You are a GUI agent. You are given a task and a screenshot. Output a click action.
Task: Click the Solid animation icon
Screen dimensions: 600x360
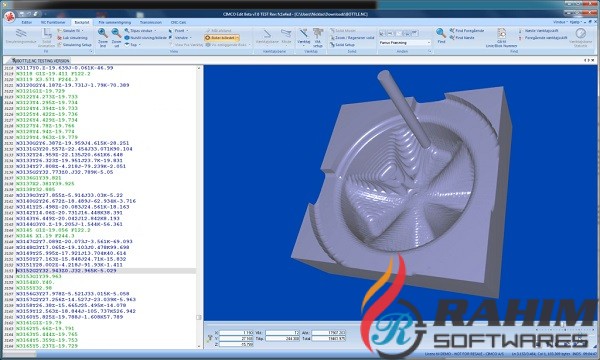(46, 34)
